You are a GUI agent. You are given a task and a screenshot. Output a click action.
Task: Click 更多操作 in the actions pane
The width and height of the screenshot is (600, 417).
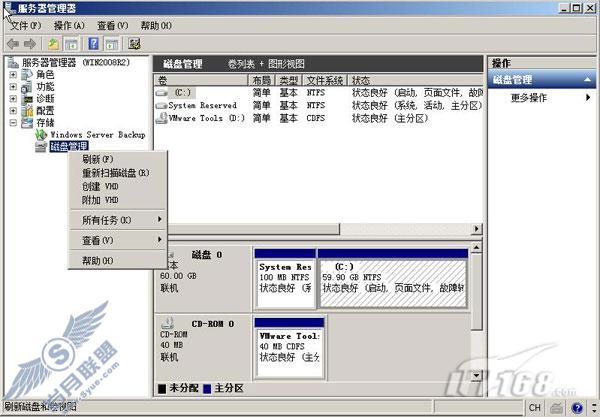(529, 98)
